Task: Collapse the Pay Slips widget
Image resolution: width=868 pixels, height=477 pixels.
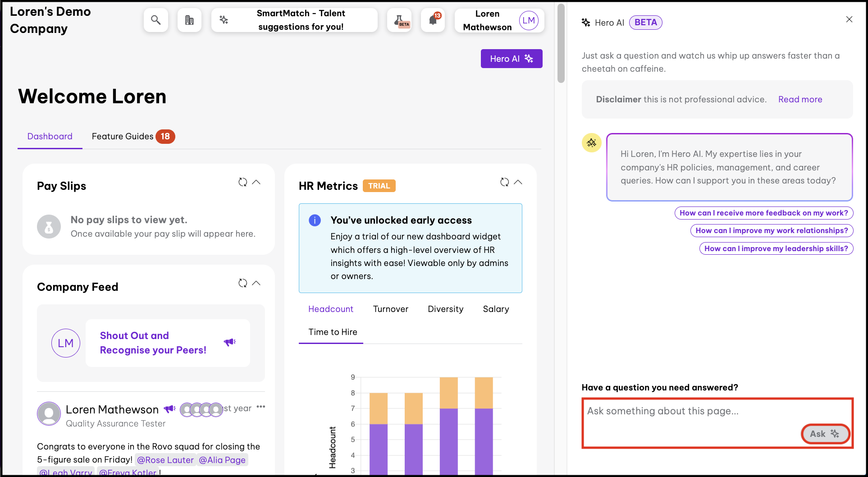Action: tap(256, 182)
